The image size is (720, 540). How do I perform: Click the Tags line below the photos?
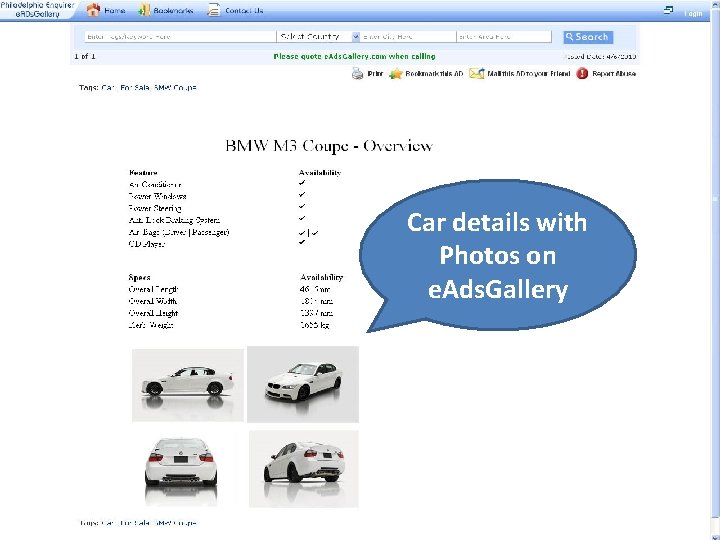138,523
